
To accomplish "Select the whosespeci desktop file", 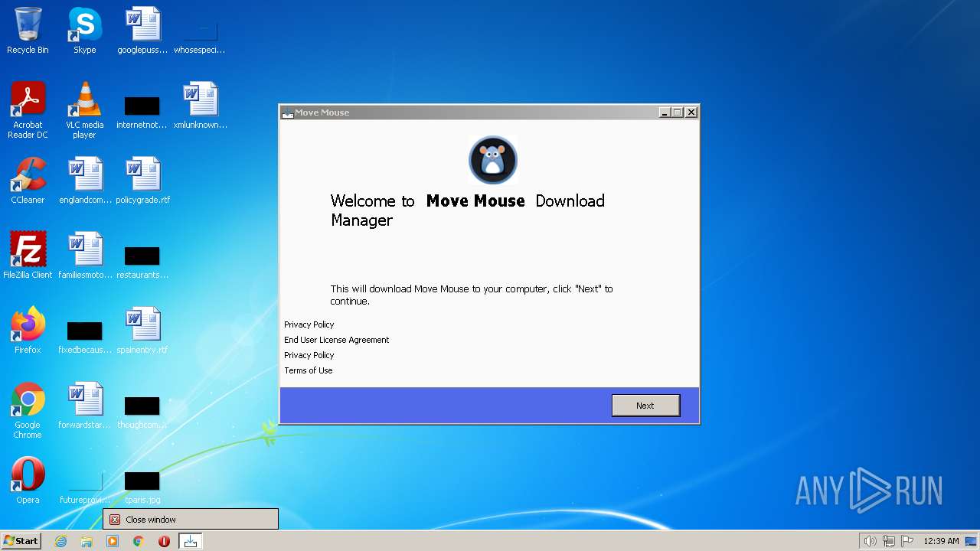I will pyautogui.click(x=199, y=31).
